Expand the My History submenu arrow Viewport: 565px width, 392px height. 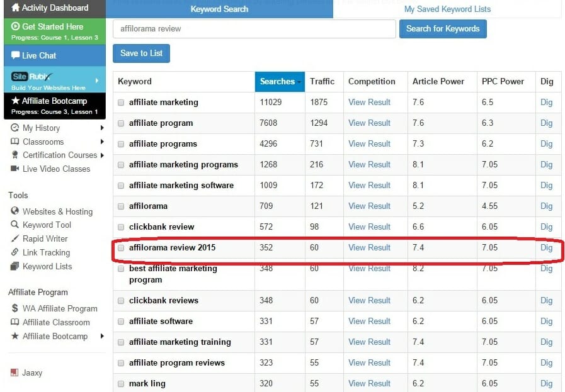[x=102, y=128]
